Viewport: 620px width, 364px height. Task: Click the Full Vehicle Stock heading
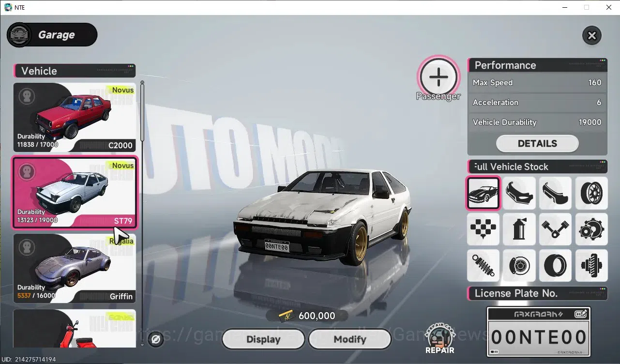(511, 167)
